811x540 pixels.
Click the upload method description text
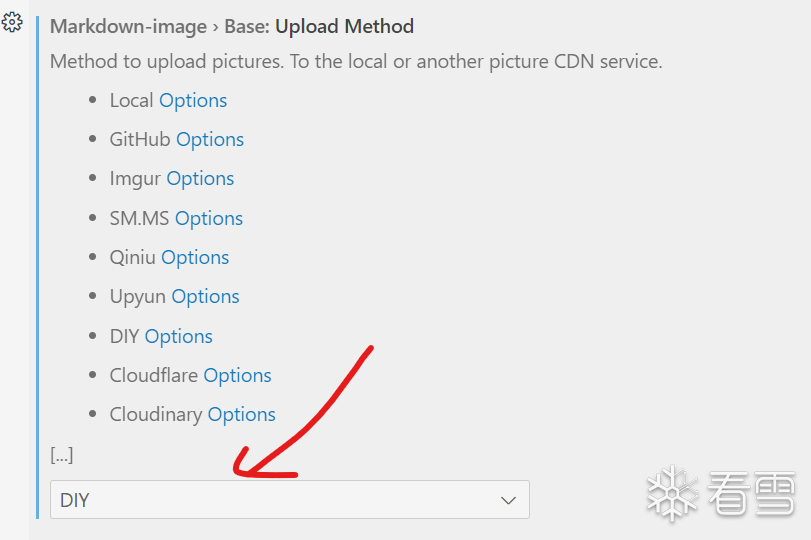click(x=355, y=61)
